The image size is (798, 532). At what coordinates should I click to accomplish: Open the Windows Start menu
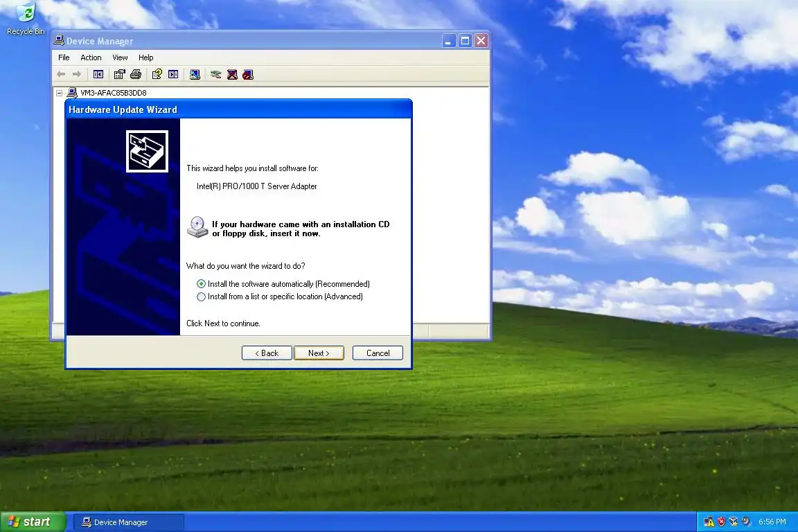33,522
